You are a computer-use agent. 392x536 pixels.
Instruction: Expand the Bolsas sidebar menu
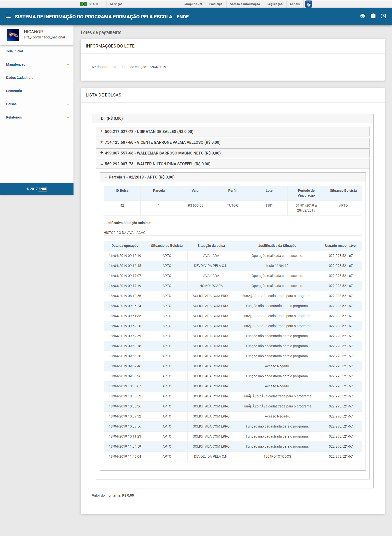pos(11,104)
